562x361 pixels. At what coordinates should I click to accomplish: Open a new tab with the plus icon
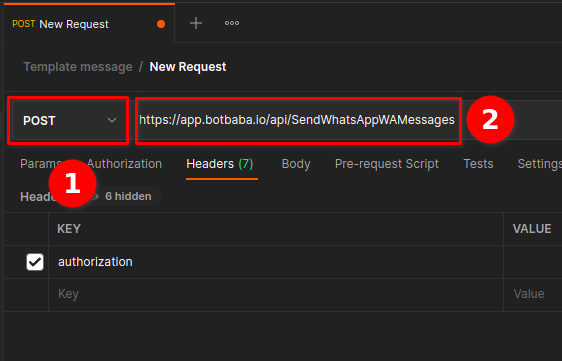[196, 23]
